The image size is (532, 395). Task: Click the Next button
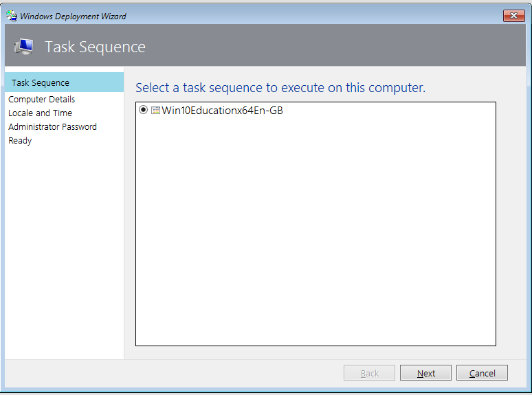425,373
